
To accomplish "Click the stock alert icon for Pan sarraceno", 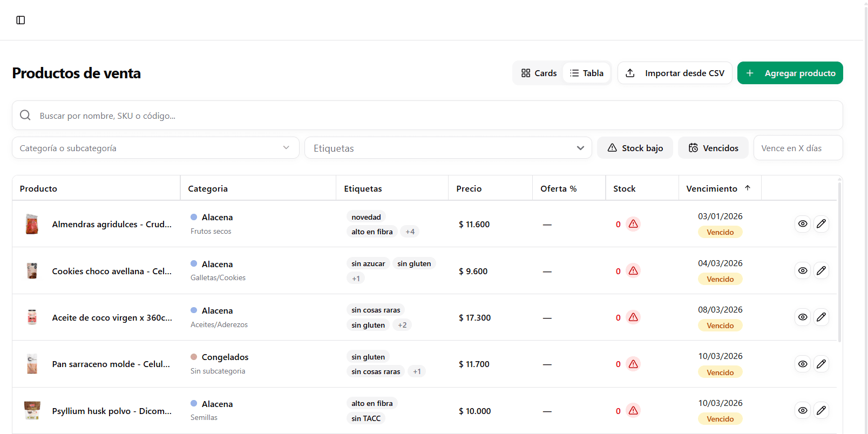I will pyautogui.click(x=633, y=364).
